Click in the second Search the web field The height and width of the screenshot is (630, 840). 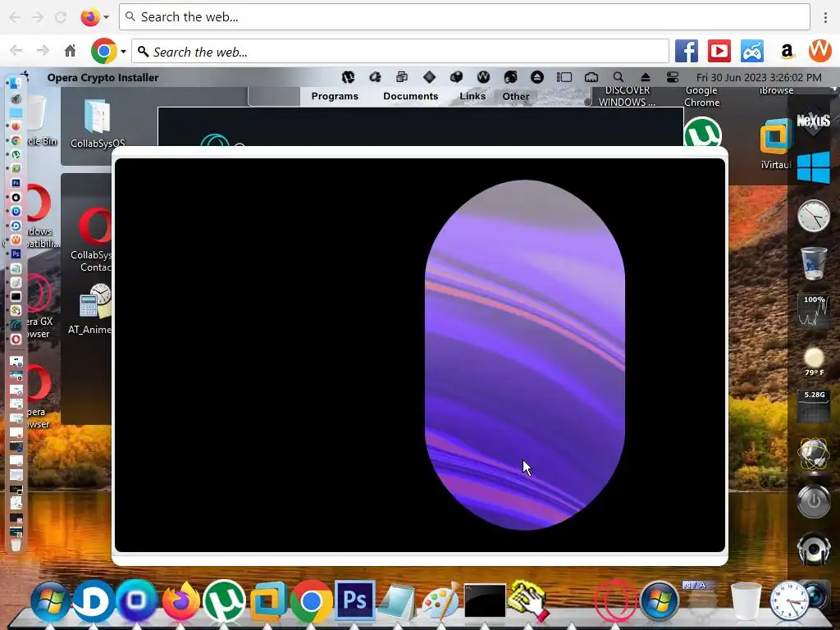pyautogui.click(x=400, y=52)
